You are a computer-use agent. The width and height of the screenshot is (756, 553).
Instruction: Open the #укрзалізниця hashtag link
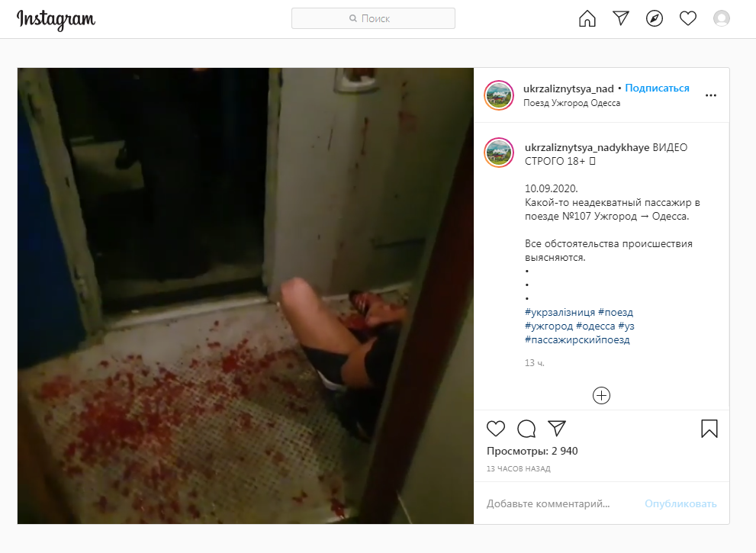560,313
